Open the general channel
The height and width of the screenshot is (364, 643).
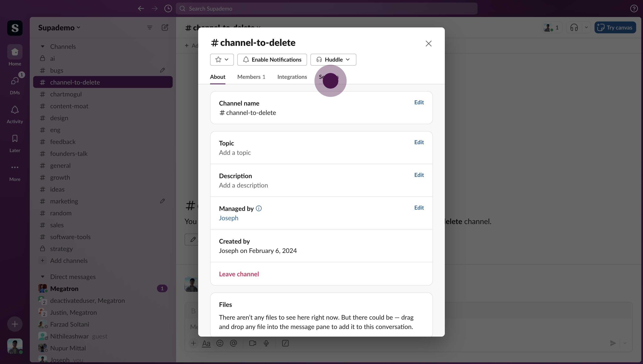(x=103, y=165)
